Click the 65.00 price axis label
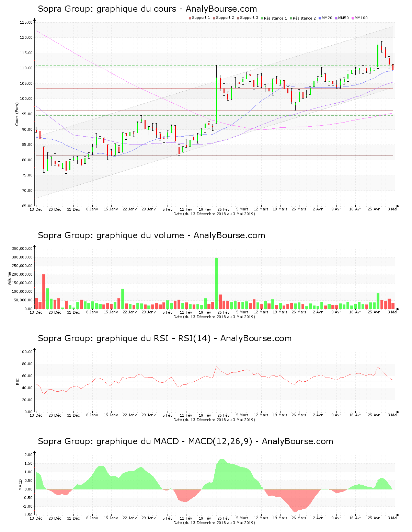412x532 pixels. click(x=27, y=206)
